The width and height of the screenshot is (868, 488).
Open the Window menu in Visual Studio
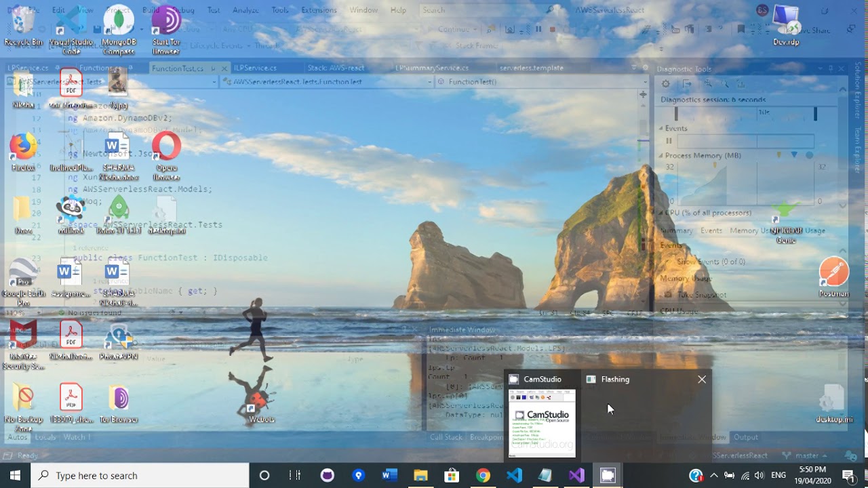[x=363, y=10]
